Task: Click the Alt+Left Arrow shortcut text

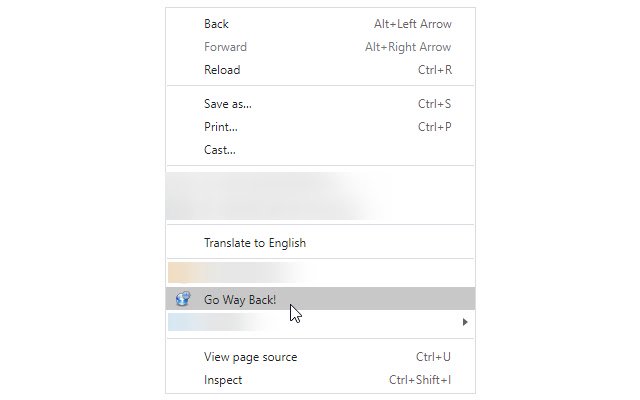Action: (x=413, y=24)
